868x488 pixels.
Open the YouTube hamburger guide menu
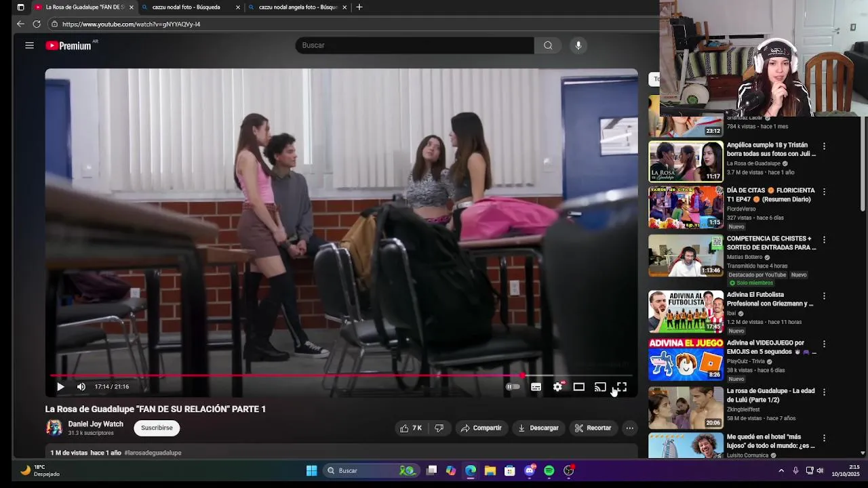[29, 45]
